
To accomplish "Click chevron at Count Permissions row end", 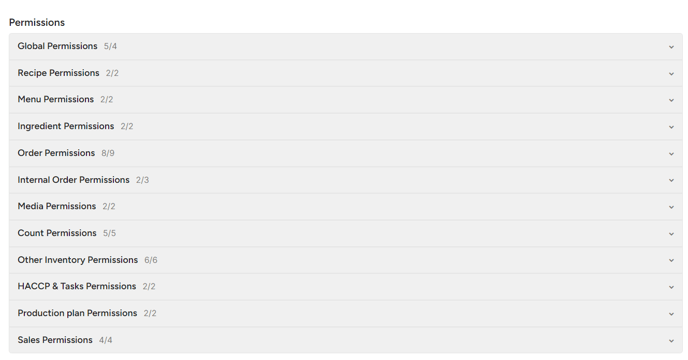I will click(671, 234).
